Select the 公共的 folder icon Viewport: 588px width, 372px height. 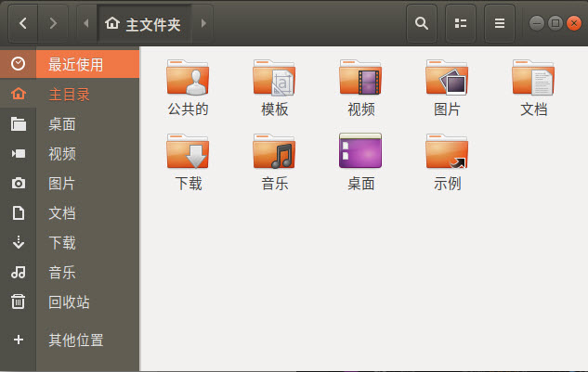coord(188,77)
